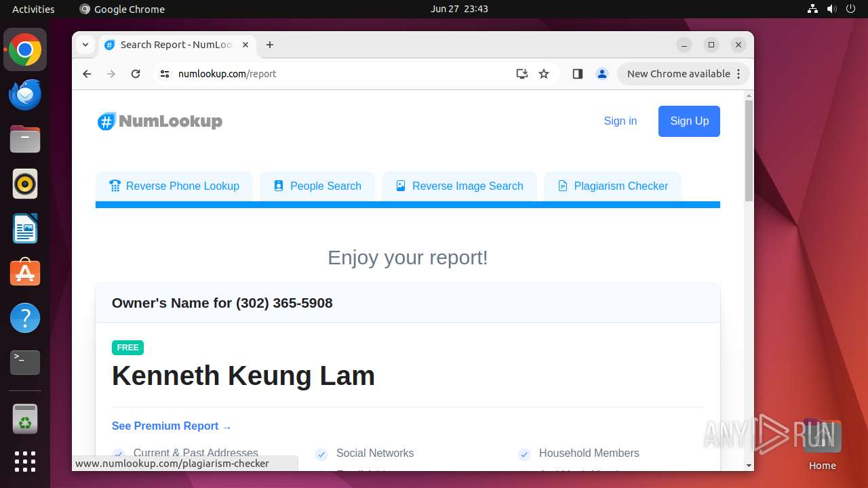Open Ubuntu Software from the dock

[x=25, y=273]
